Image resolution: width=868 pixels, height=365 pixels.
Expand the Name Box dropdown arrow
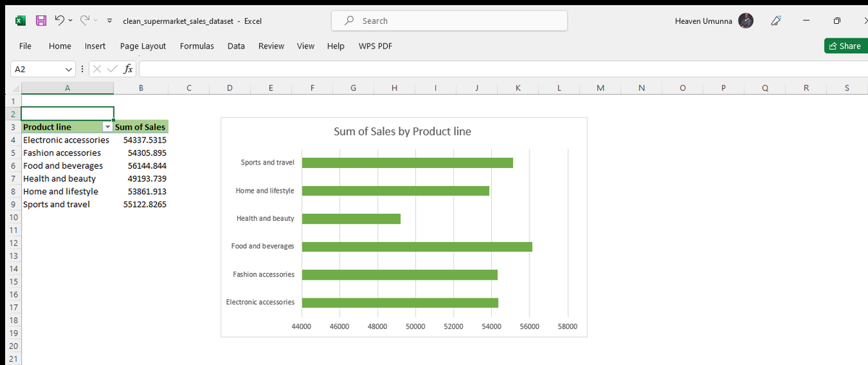click(x=69, y=70)
